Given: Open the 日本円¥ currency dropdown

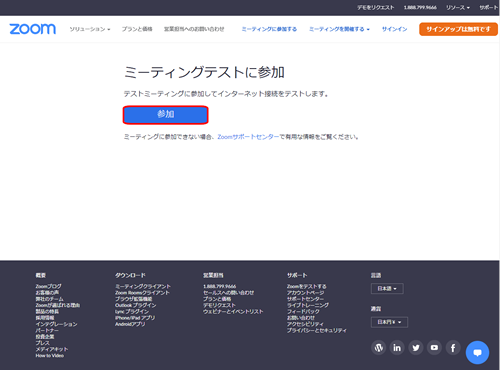Looking at the screenshot, I should 389,322.
